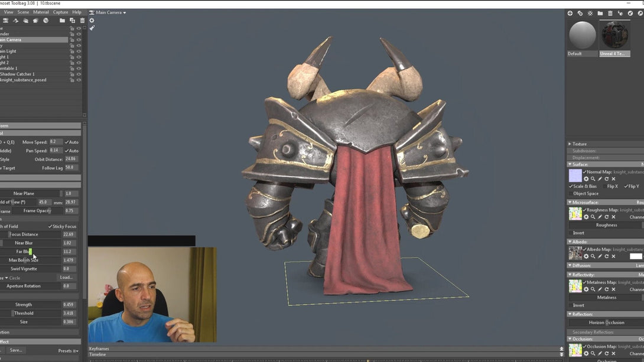This screenshot has height=362, width=644.
Task: Click the flashlight icon below the viewport gear
Action: (x=92, y=28)
